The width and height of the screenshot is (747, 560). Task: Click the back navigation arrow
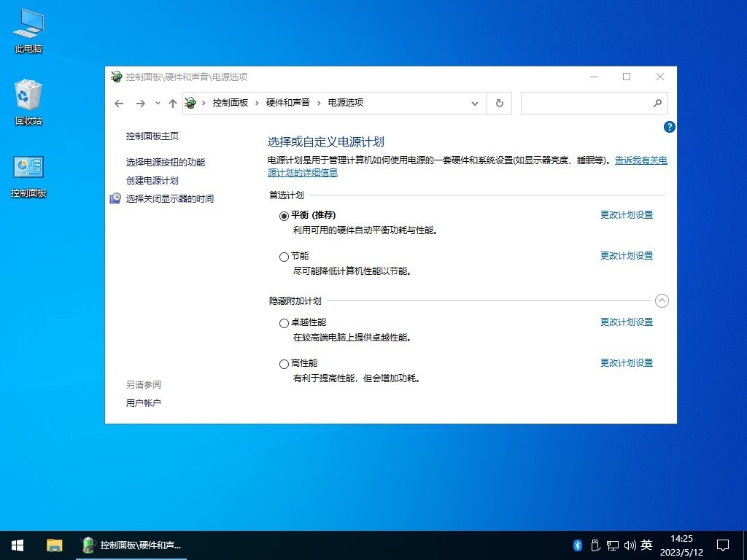[x=119, y=103]
